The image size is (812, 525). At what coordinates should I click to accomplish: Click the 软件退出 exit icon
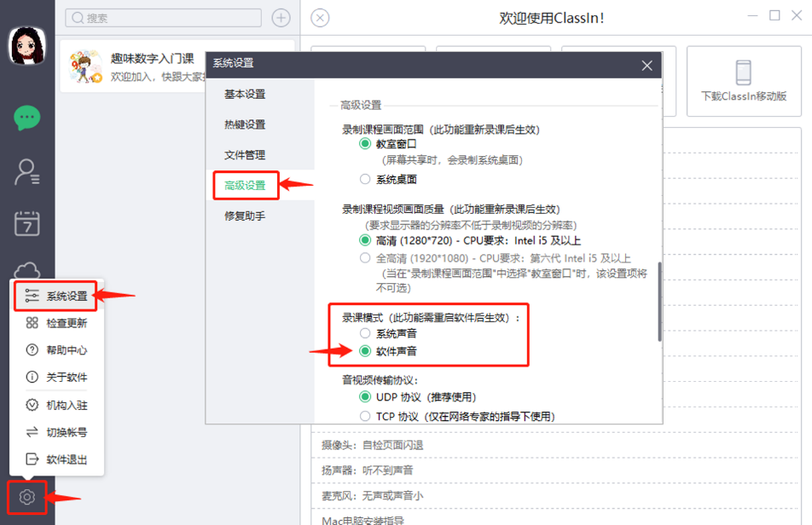(32, 459)
